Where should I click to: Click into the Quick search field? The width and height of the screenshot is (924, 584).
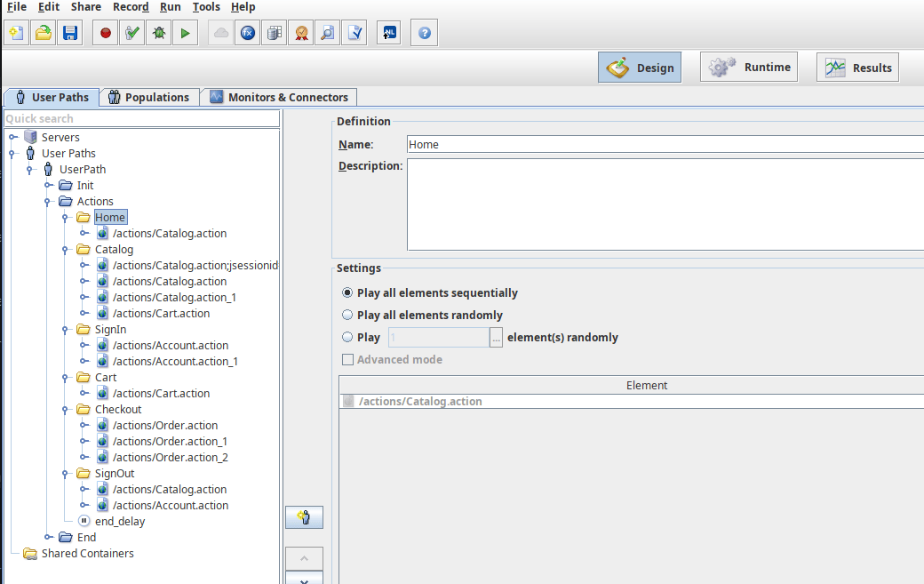(142, 118)
